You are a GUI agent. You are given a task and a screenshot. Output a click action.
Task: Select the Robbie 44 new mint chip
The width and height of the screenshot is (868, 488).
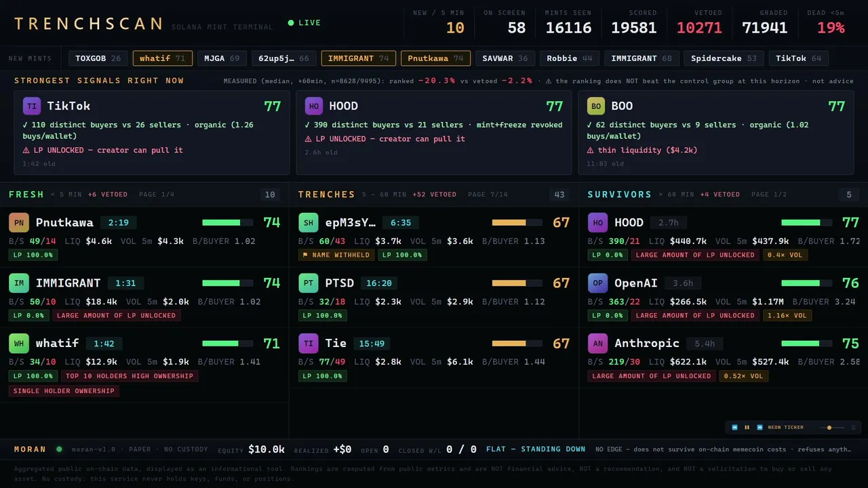coord(570,58)
